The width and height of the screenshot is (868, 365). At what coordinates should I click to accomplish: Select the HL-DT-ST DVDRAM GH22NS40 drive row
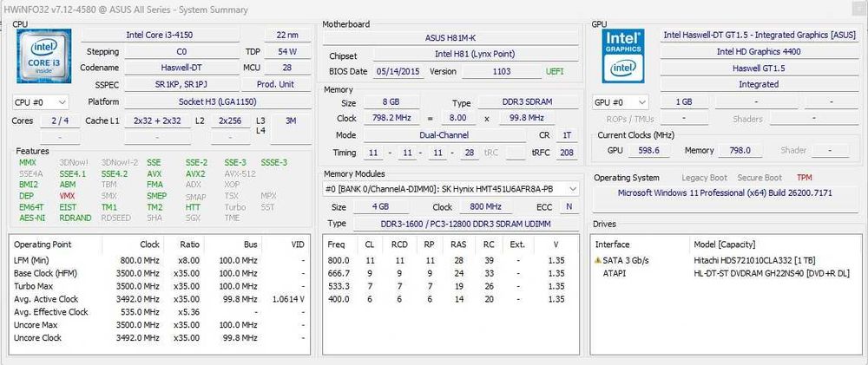coord(726,273)
